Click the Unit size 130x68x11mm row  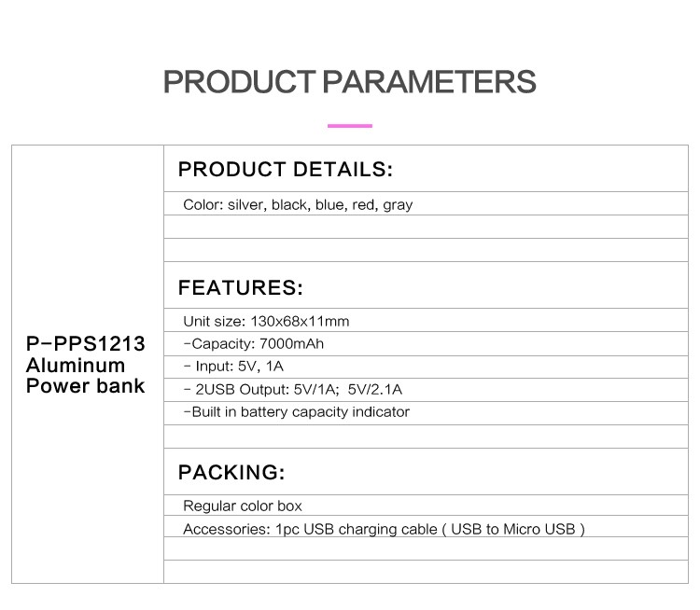(x=426, y=320)
